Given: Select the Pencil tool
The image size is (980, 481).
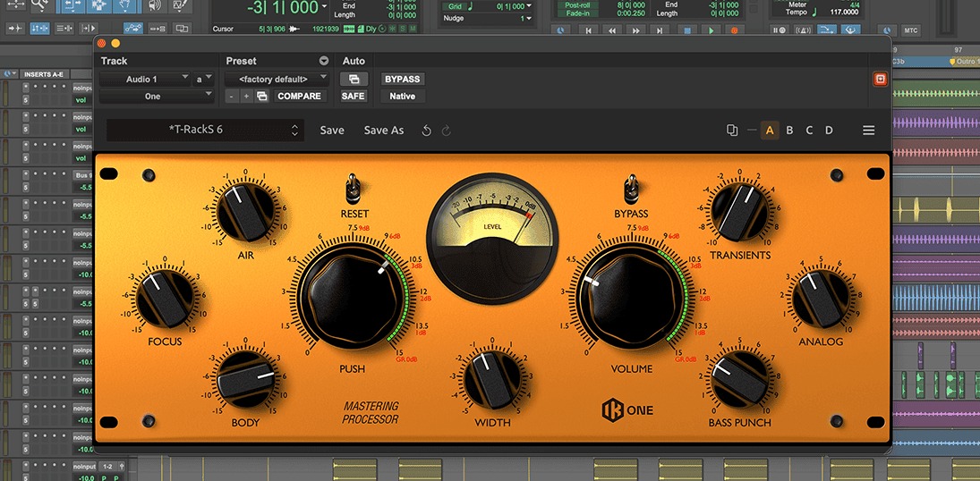Looking at the screenshot, I should [x=181, y=5].
